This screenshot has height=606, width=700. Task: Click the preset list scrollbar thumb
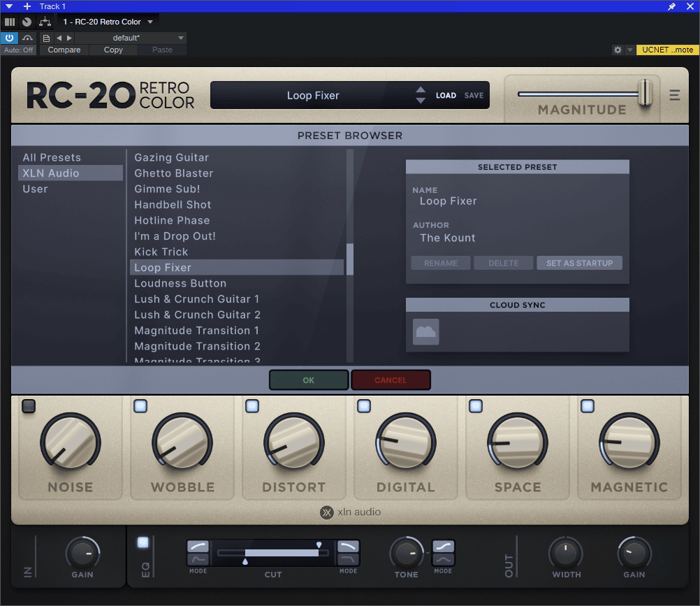click(350, 259)
